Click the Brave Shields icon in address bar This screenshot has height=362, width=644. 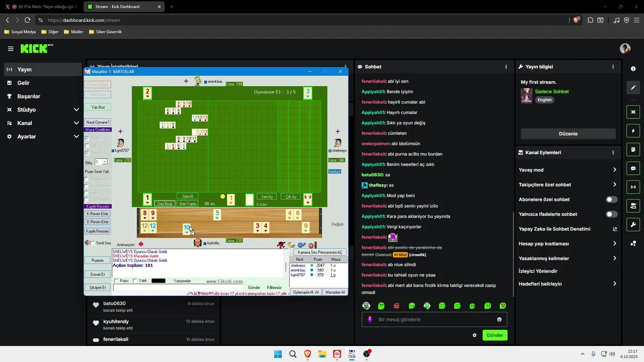click(x=577, y=20)
